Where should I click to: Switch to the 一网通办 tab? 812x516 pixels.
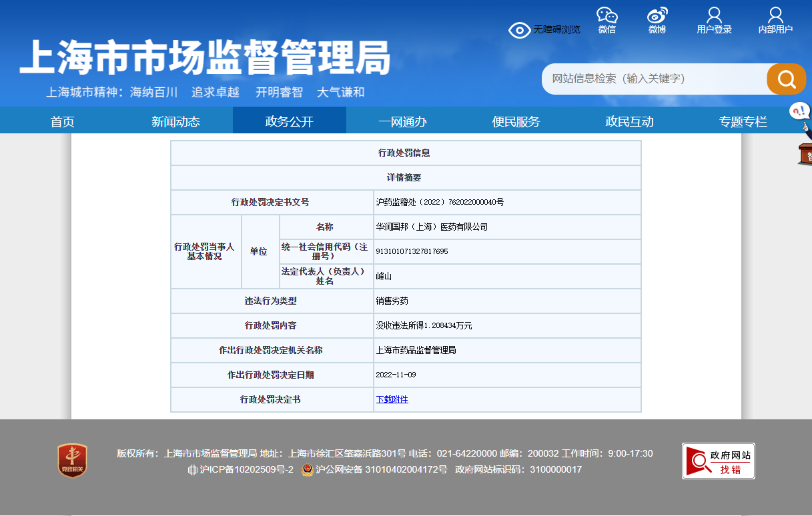402,121
